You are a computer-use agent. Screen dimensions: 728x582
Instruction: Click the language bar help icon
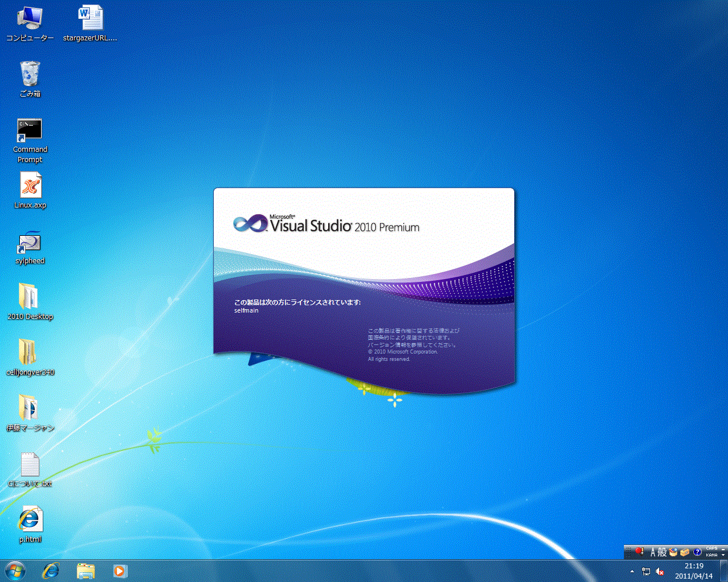pyautogui.click(x=697, y=552)
